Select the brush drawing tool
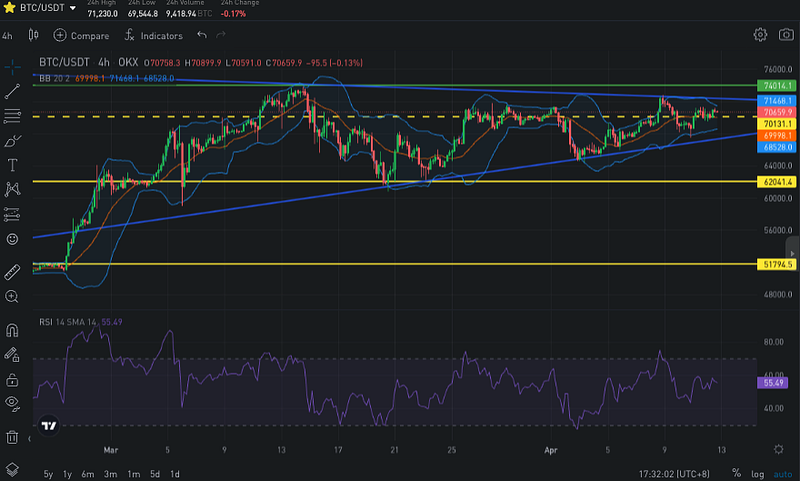This screenshot has width=800, height=481. coord(12,140)
